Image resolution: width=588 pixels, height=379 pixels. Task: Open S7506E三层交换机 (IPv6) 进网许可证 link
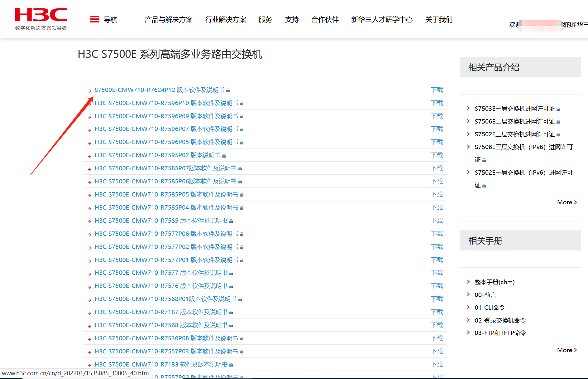coord(524,153)
